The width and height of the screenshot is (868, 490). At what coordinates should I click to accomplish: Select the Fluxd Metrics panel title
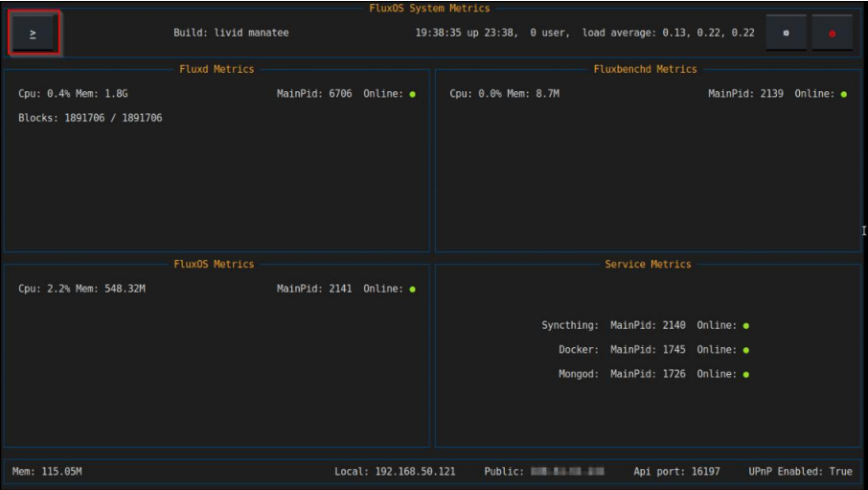point(217,69)
